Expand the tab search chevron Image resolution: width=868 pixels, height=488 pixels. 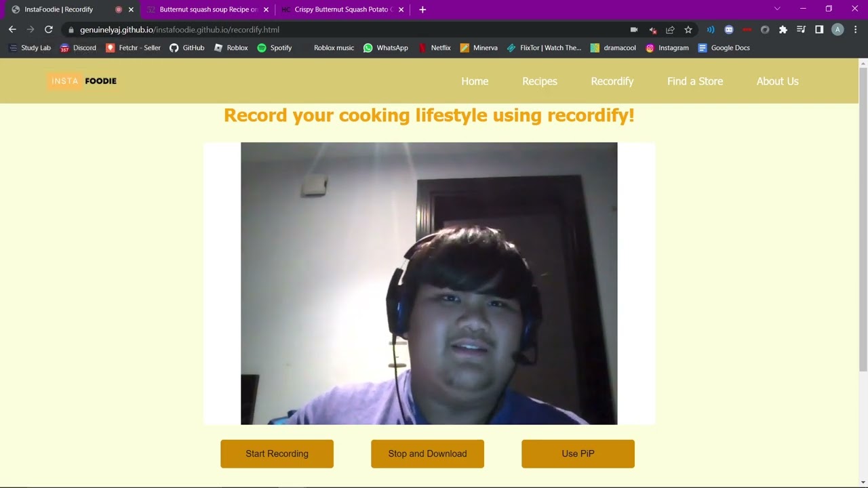(777, 9)
